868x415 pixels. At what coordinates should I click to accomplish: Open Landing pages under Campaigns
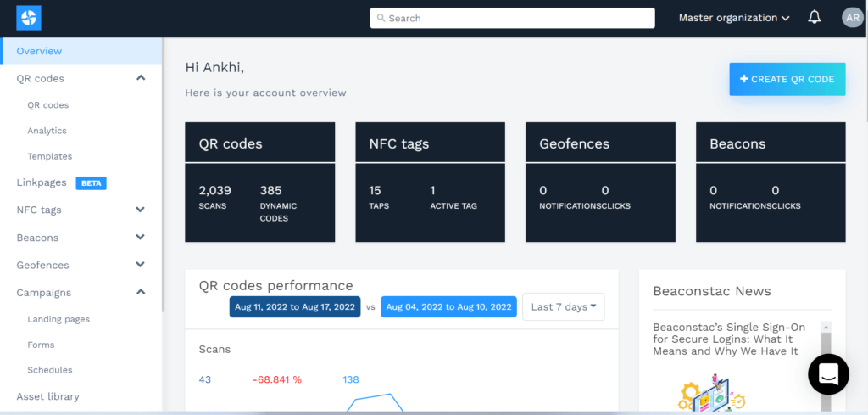[58, 319]
